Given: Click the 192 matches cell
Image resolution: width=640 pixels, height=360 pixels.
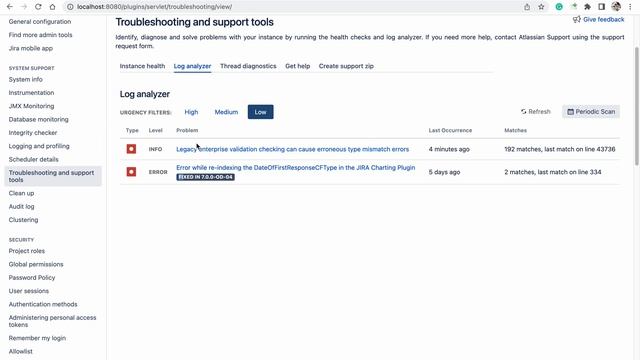Looking at the screenshot, I should (560, 149).
